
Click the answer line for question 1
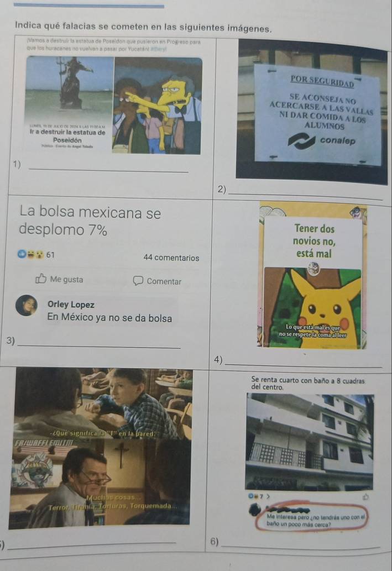pos(108,170)
